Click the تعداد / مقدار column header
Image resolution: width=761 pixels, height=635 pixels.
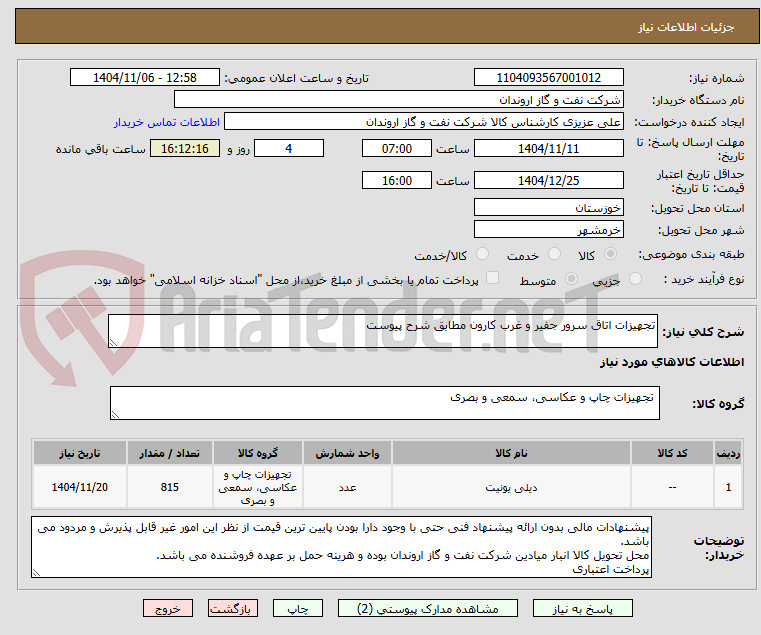(x=169, y=453)
